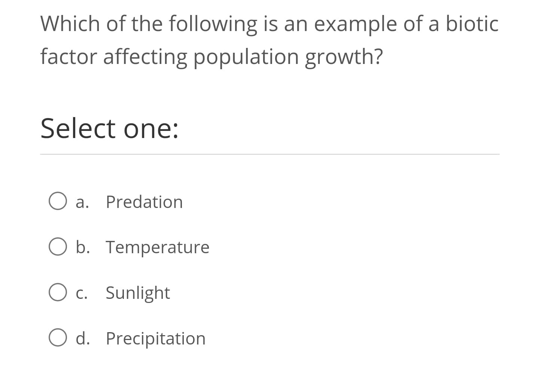Select radio button for option d Precipitation
The width and height of the screenshot is (539, 392).
pos(58,338)
